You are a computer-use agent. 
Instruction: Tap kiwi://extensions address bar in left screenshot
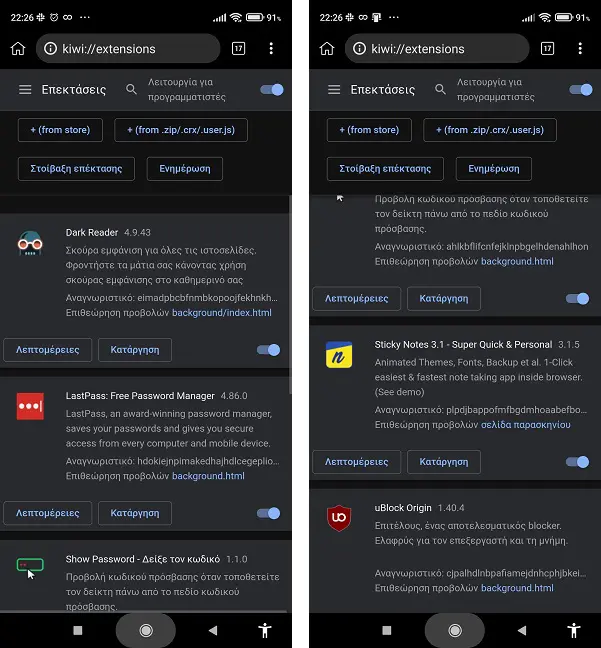pyautogui.click(x=128, y=49)
